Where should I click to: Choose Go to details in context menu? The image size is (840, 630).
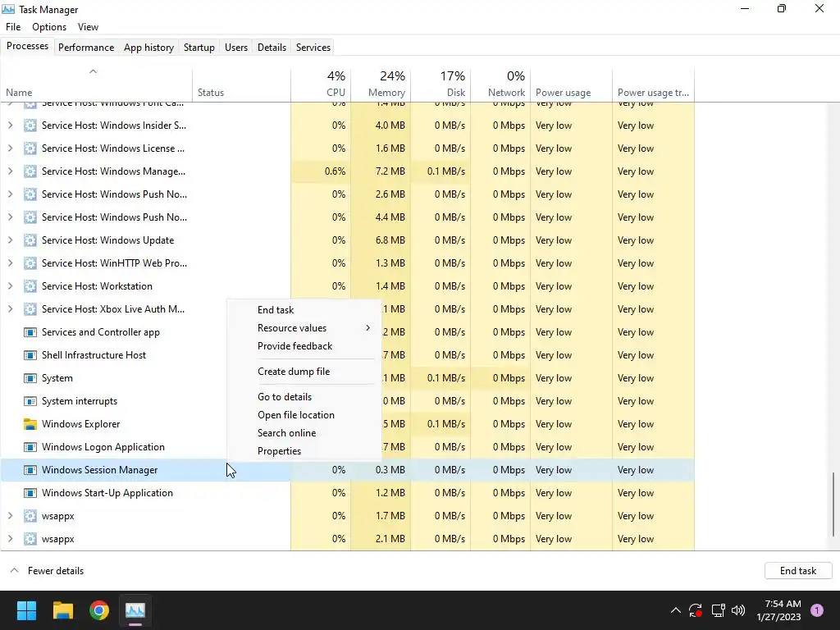pos(304,397)
